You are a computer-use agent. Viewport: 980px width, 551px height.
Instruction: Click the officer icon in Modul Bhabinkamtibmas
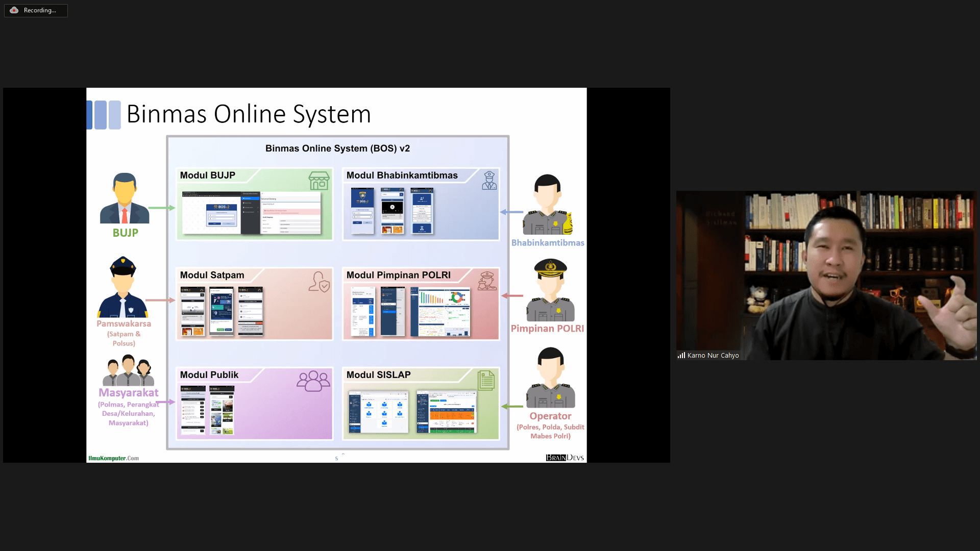click(x=489, y=181)
